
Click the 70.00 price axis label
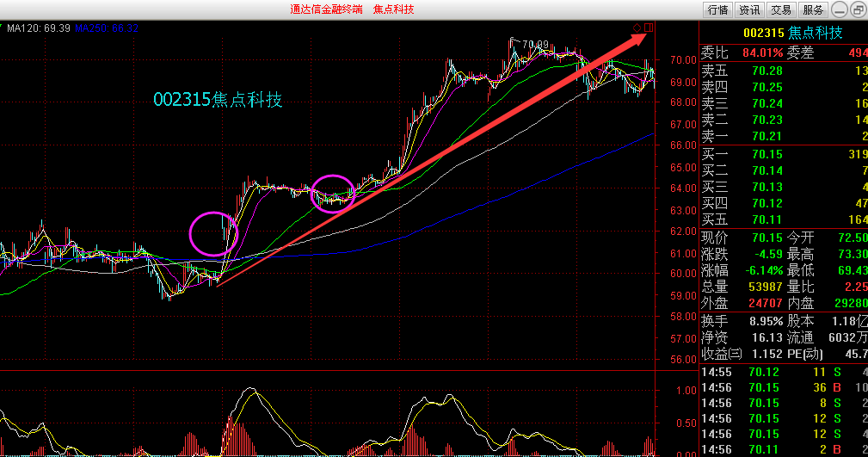pos(683,60)
